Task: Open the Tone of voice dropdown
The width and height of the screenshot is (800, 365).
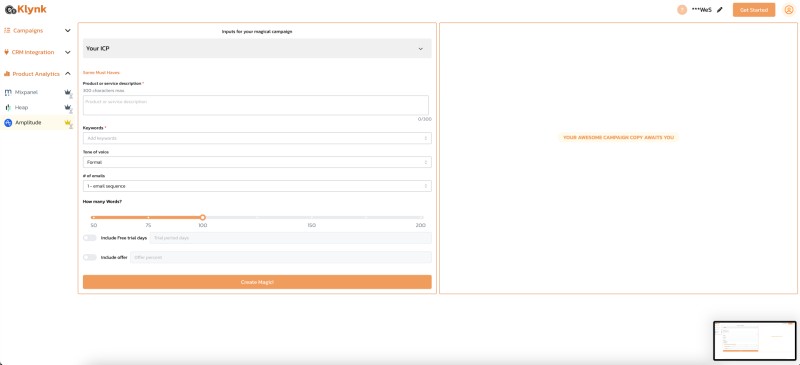Action: coord(257,162)
